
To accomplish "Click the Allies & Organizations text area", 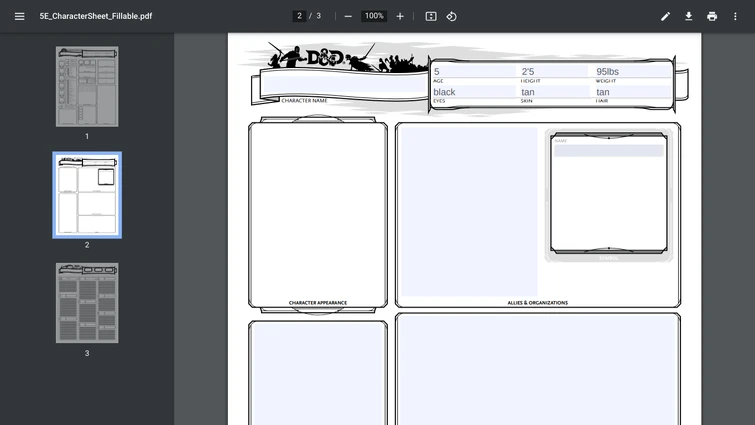I will tap(469, 212).
